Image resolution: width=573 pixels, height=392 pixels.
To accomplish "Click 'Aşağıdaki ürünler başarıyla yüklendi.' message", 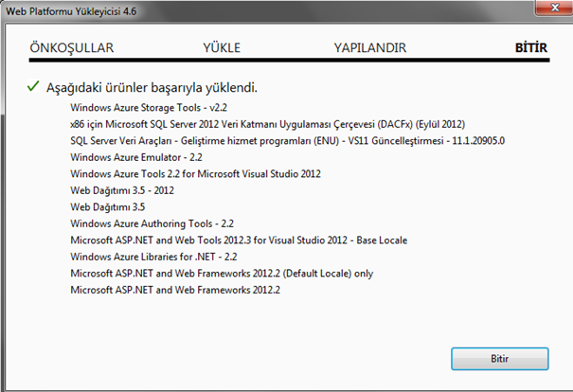I will (152, 88).
